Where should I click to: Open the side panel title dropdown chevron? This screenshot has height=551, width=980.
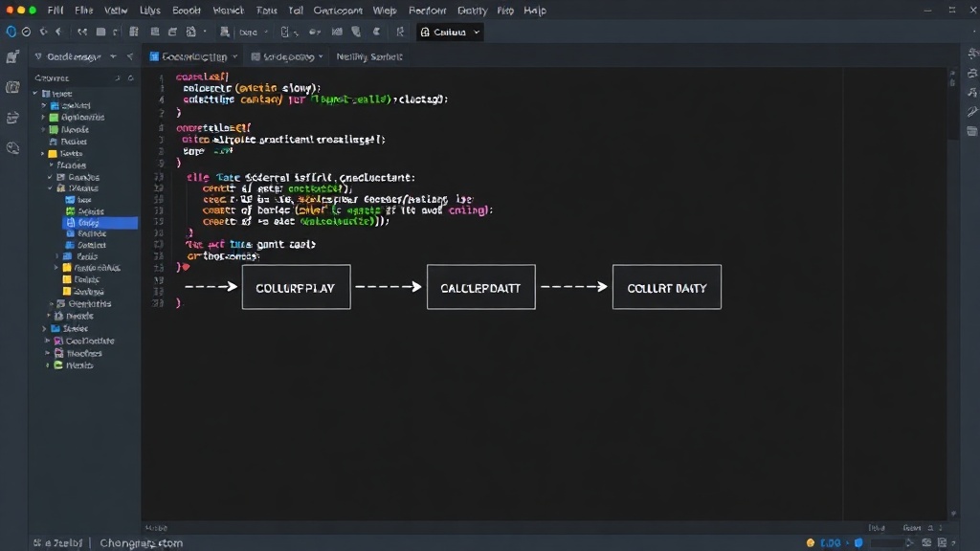(x=113, y=56)
